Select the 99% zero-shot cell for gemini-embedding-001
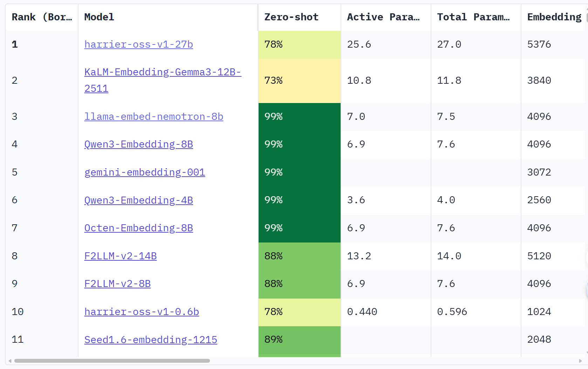Image resolution: width=588 pixels, height=369 pixels. [x=300, y=172]
